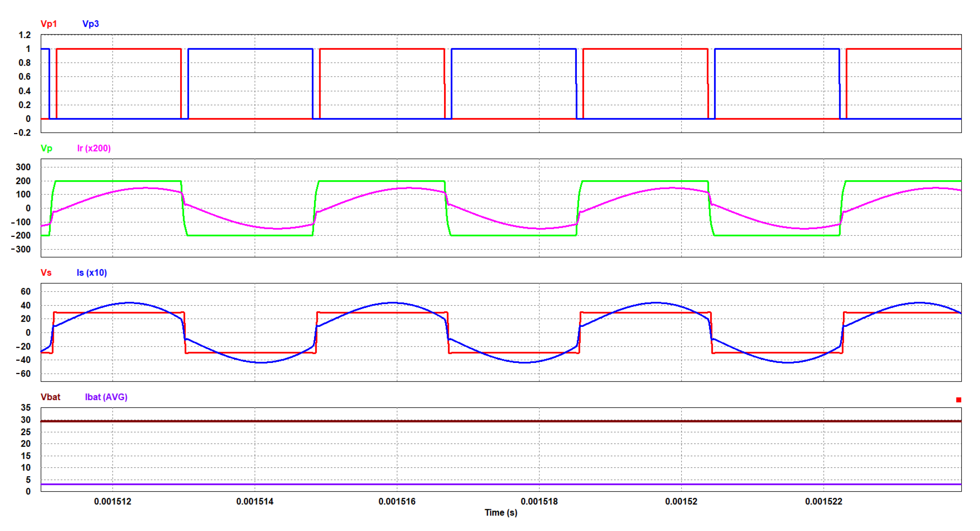Click the 35 label on bottom y-axis

coord(25,408)
